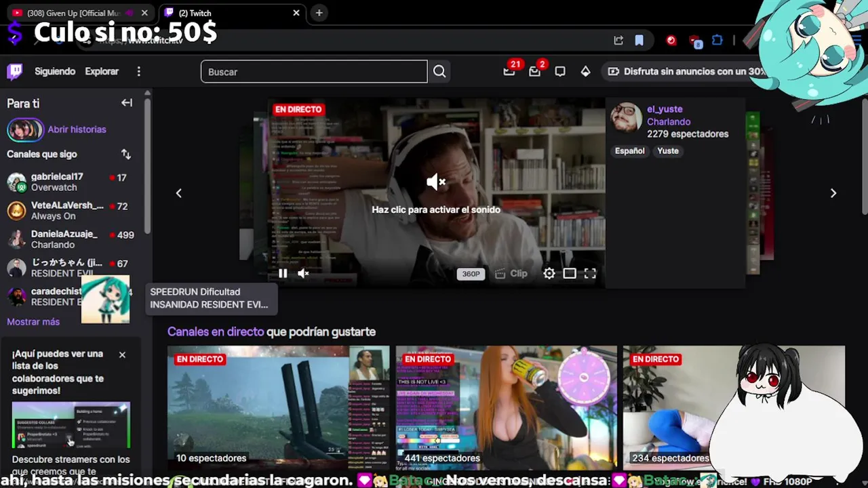
Task: Open stories avatar ring
Action: pos(25,129)
